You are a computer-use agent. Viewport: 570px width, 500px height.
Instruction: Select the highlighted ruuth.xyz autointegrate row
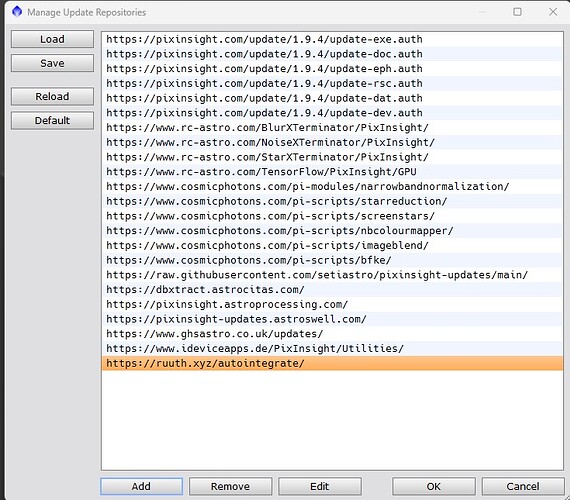click(x=332, y=364)
